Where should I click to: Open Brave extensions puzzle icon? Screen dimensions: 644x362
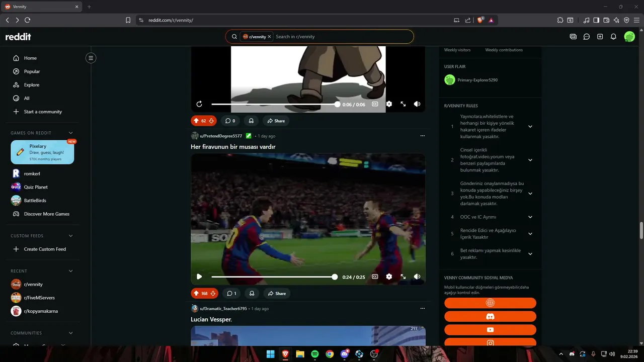(x=560, y=20)
